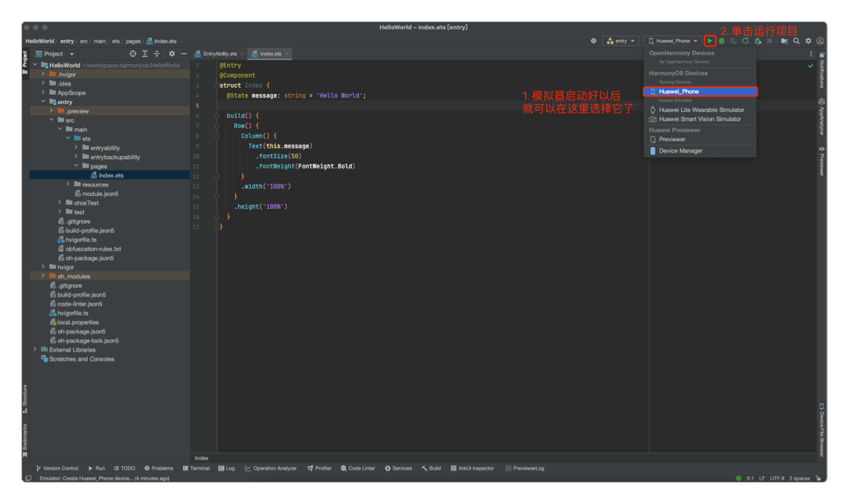
Task: Click LF line separator in status bar
Action: point(762,478)
